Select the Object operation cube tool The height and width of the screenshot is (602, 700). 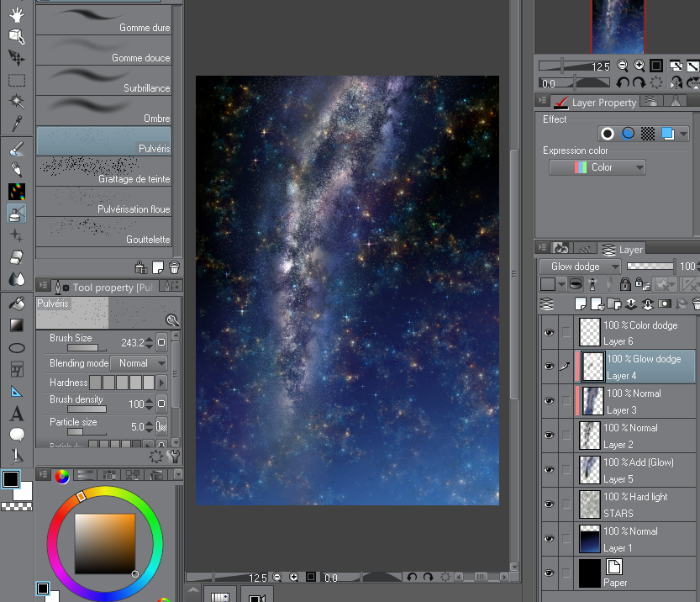(17, 36)
